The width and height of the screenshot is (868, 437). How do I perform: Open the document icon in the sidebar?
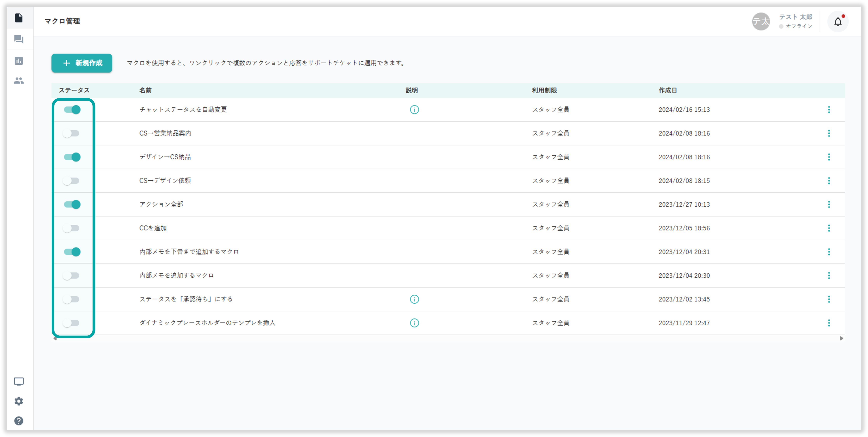coord(19,18)
